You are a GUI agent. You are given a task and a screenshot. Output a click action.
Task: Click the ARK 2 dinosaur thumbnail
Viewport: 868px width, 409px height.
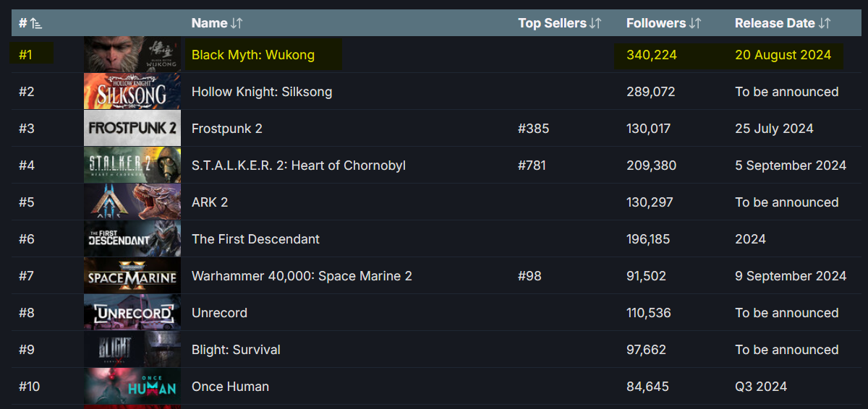click(x=132, y=202)
